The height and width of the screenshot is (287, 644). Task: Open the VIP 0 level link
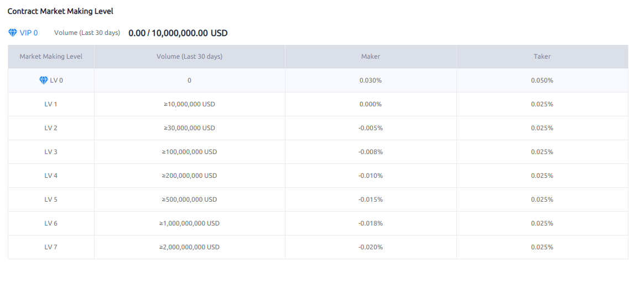29,33
